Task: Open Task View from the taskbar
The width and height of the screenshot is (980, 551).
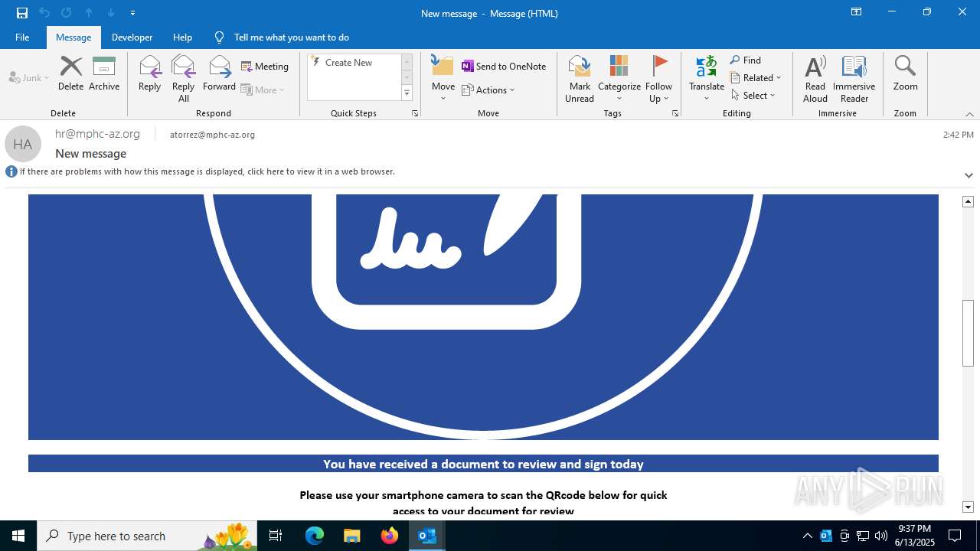Action: (x=276, y=536)
